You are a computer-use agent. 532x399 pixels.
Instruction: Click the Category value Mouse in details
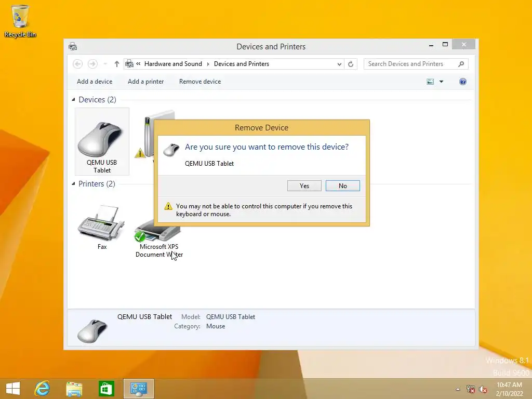pyautogui.click(x=216, y=326)
